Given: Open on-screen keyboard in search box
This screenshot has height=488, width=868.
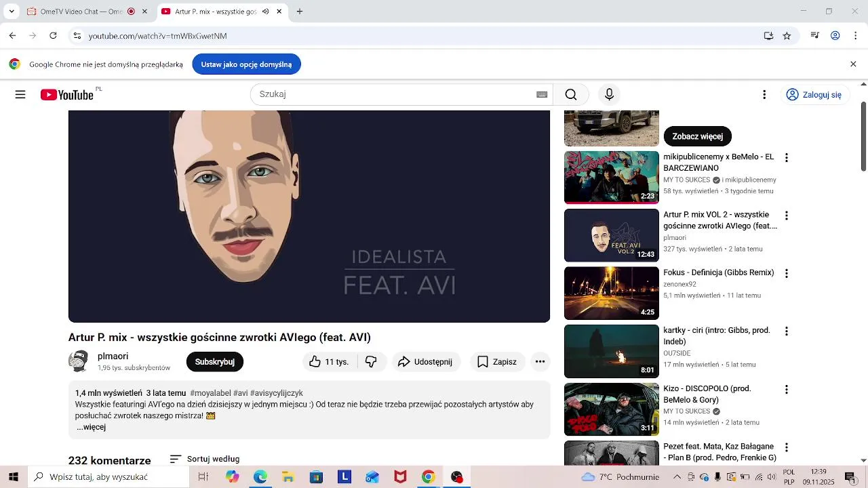Looking at the screenshot, I should tap(542, 95).
